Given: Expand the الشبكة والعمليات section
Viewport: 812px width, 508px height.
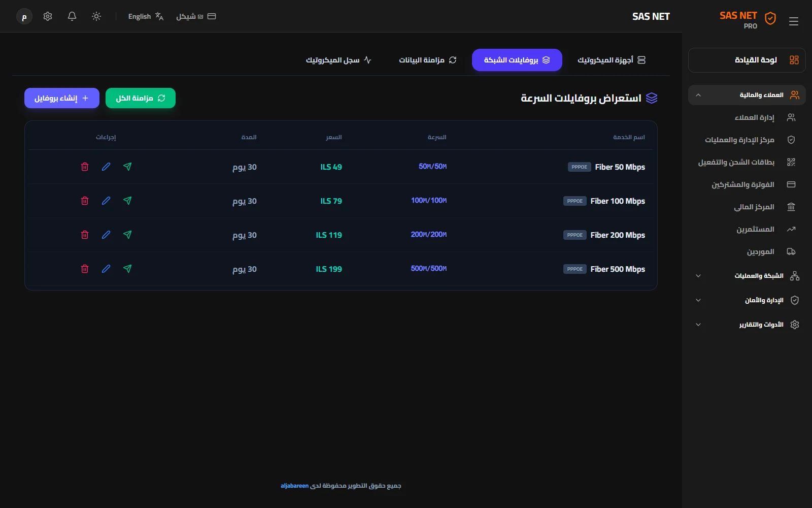Looking at the screenshot, I should pyautogui.click(x=747, y=276).
